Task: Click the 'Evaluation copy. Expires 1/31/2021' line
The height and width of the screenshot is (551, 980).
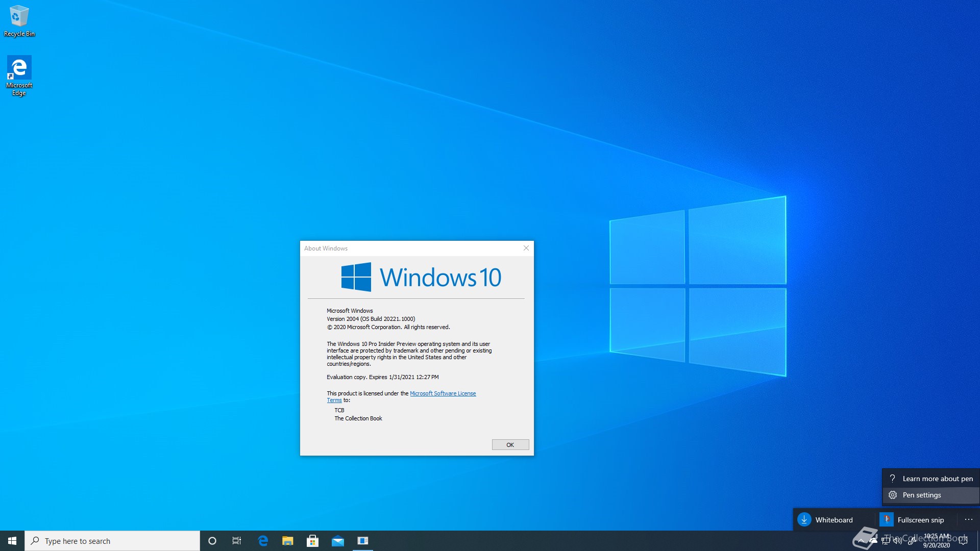Action: click(x=383, y=377)
